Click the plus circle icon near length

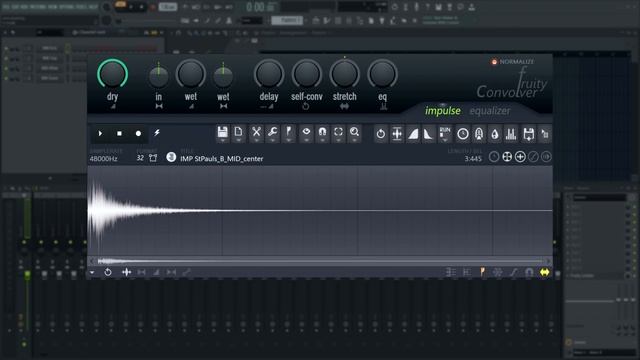[x=520, y=157]
